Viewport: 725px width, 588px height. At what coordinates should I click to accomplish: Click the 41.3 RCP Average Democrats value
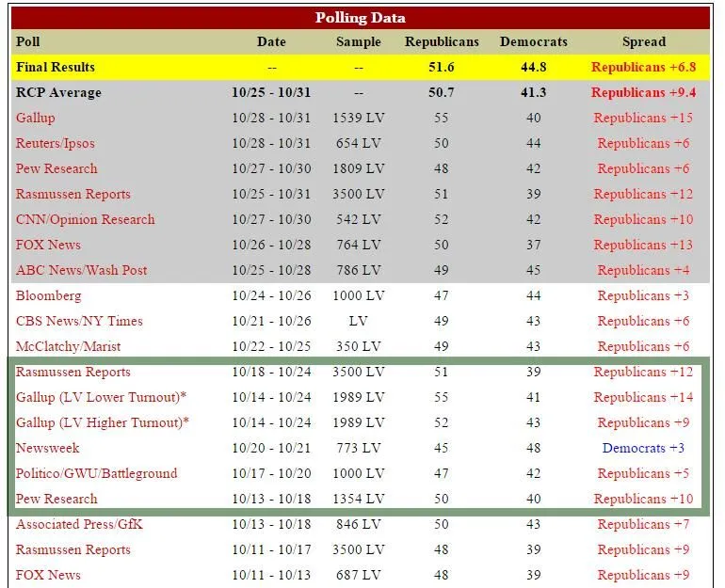click(534, 92)
